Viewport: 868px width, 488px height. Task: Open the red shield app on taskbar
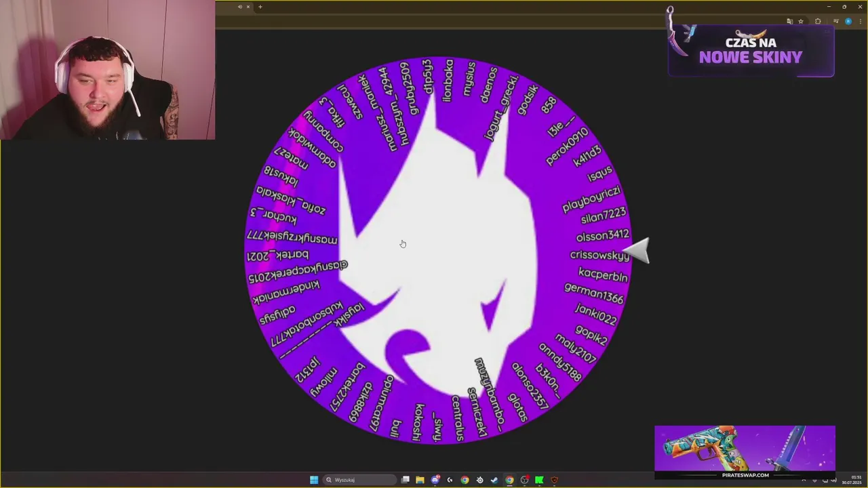click(x=554, y=480)
